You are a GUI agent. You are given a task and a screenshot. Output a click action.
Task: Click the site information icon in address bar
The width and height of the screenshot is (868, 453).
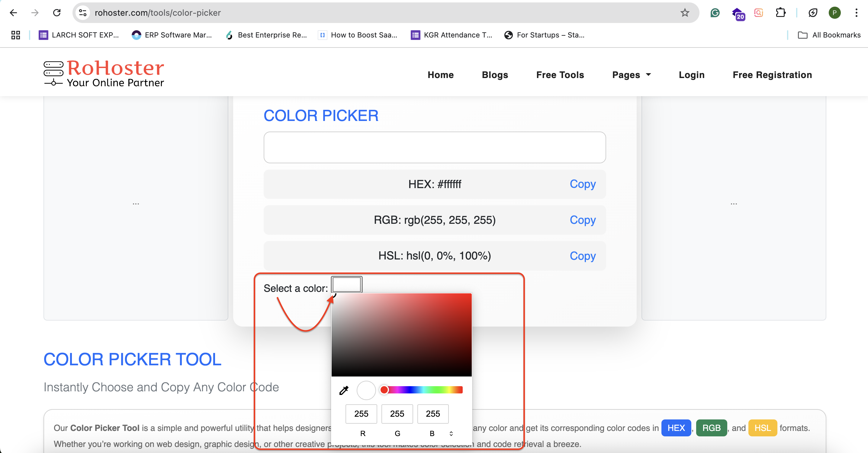coord(82,13)
